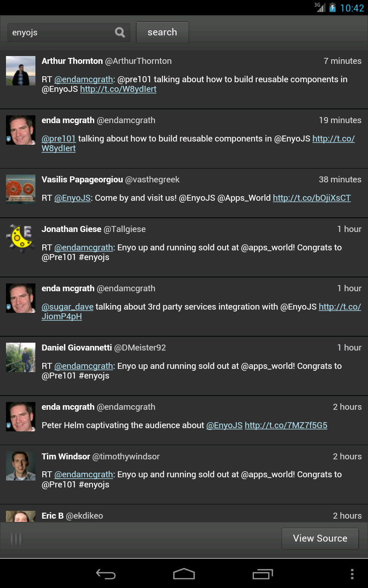Open Vasilis Papageorgiou's donut avatar
The width and height of the screenshot is (368, 588).
21,189
